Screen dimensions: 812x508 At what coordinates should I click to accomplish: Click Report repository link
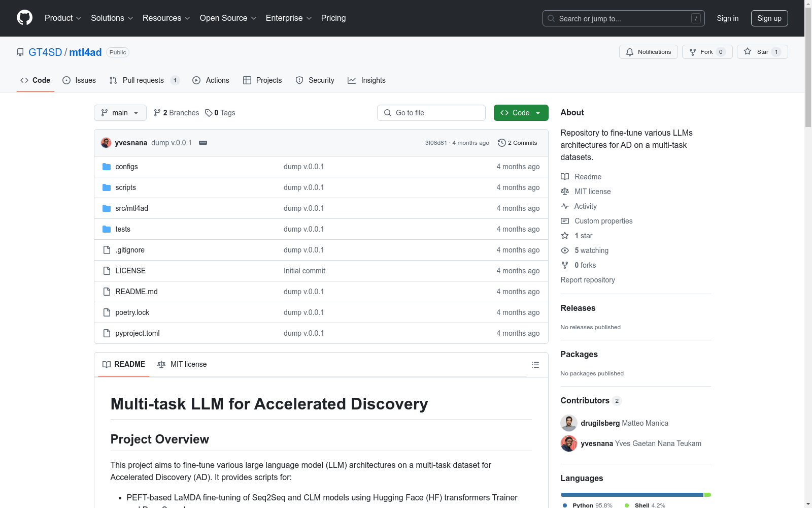click(x=588, y=280)
